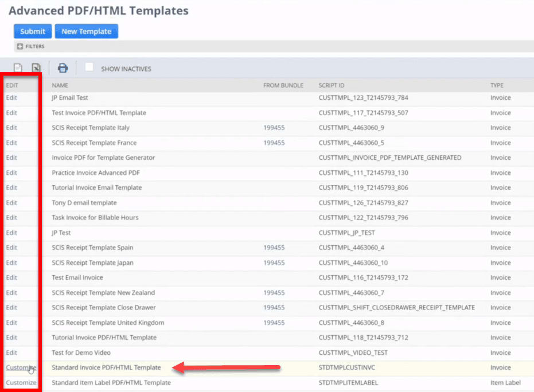
Task: Edit SCIS Receipt Template United Kingdom
Action: (x=11, y=323)
